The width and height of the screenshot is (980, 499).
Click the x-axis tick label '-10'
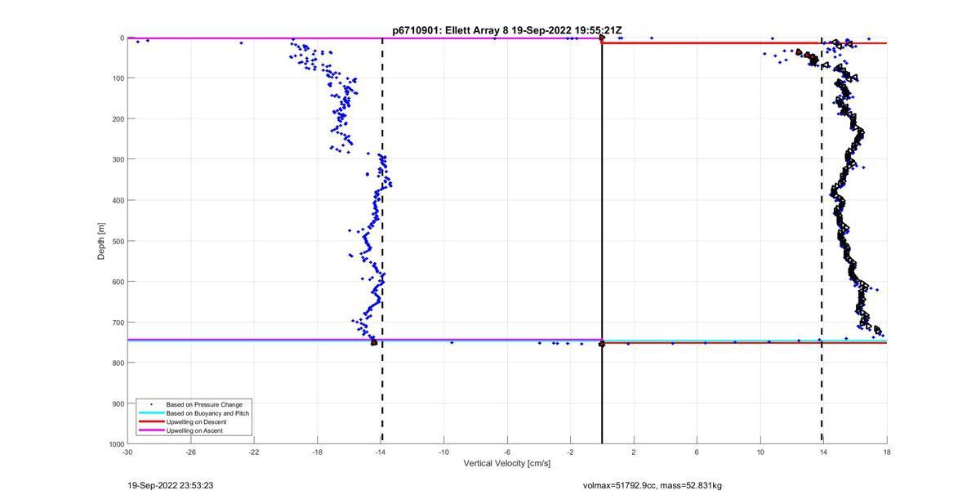coord(444,452)
